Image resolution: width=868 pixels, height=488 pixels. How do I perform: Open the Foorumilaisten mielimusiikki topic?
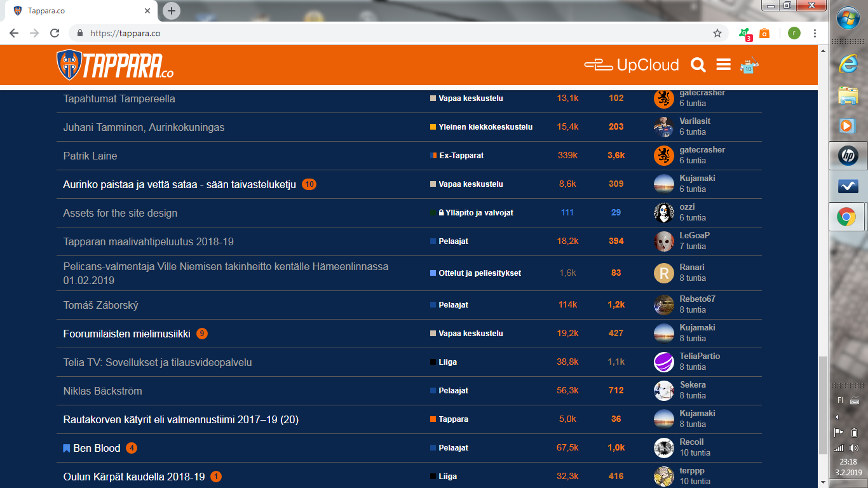coord(126,334)
